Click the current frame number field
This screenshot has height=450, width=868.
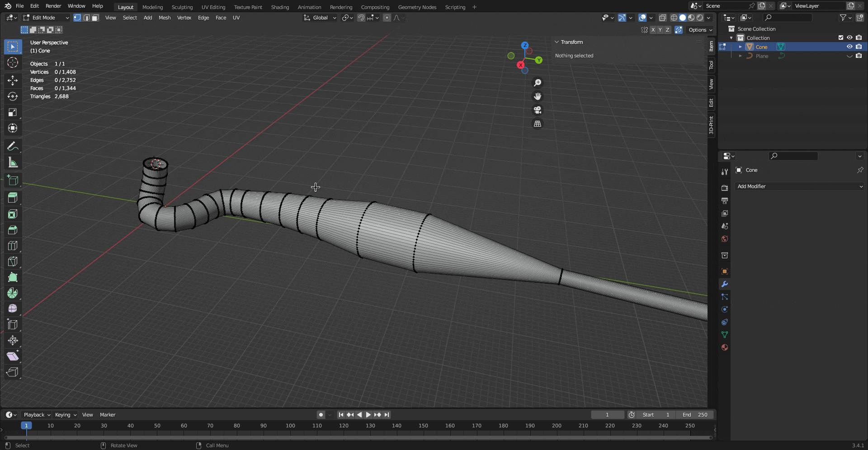click(607, 415)
